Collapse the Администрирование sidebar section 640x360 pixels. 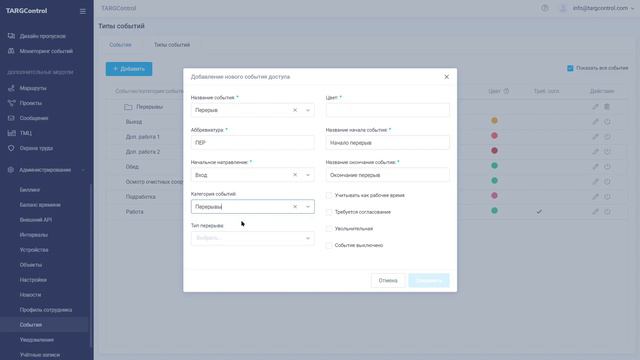pos(83,170)
